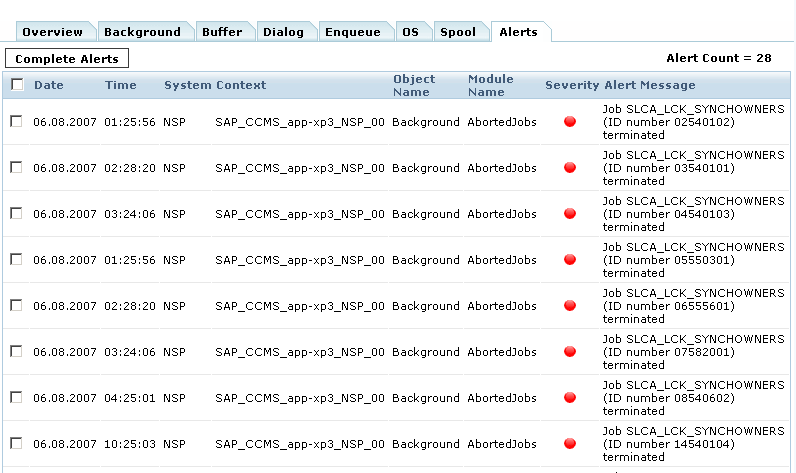Open the Background tab

pos(142,32)
